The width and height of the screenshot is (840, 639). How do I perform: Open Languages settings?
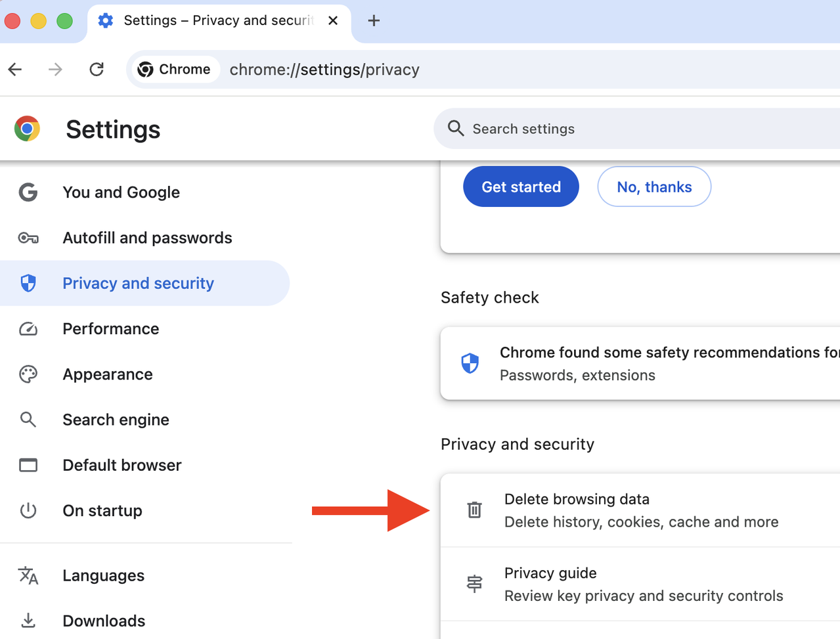(x=144, y=575)
